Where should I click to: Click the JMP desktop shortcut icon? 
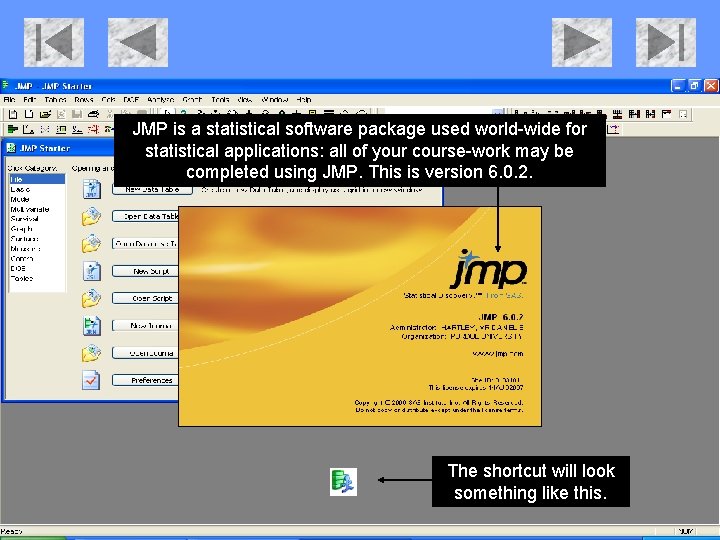(343, 482)
